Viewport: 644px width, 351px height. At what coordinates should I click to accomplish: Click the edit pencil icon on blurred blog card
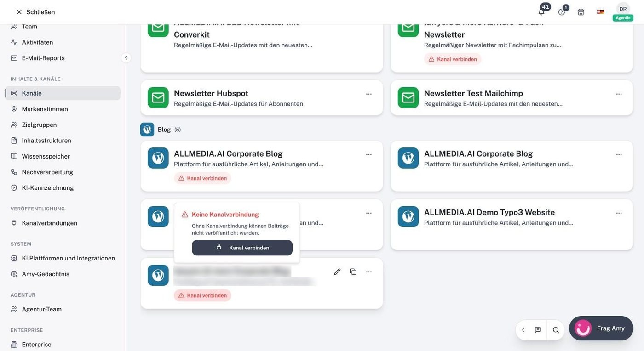337,272
